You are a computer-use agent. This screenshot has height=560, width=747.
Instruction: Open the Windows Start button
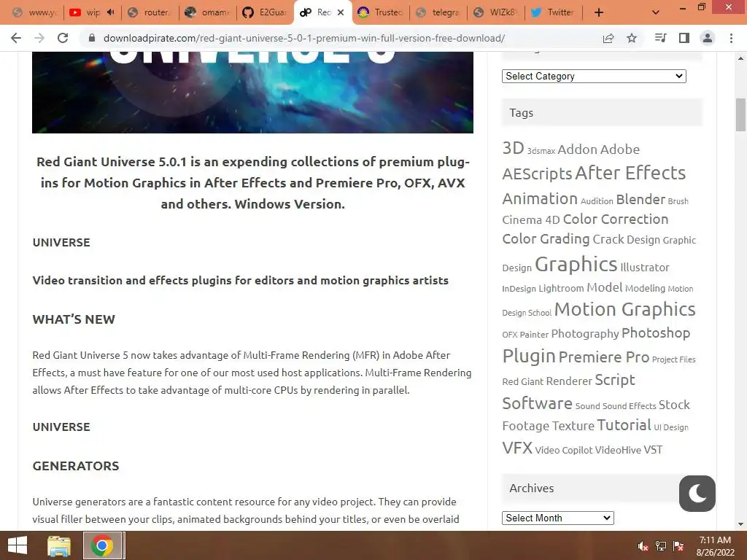coord(18,545)
